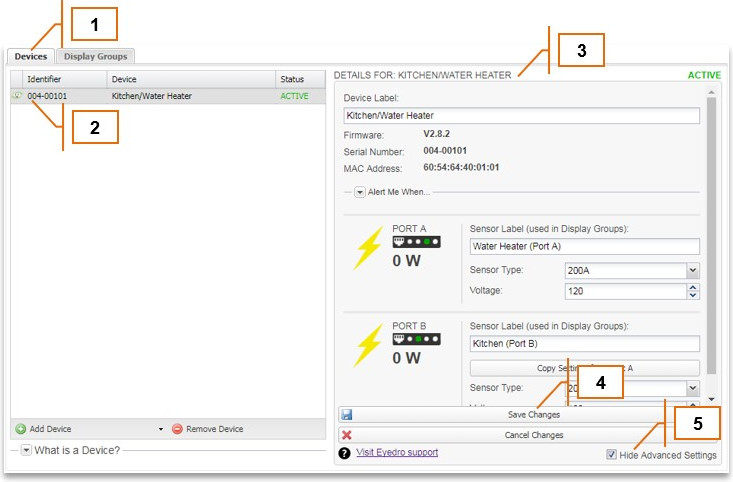Screen dimensions: 733x482
Task: Click the Port A port indicator icon
Action: tap(416, 242)
